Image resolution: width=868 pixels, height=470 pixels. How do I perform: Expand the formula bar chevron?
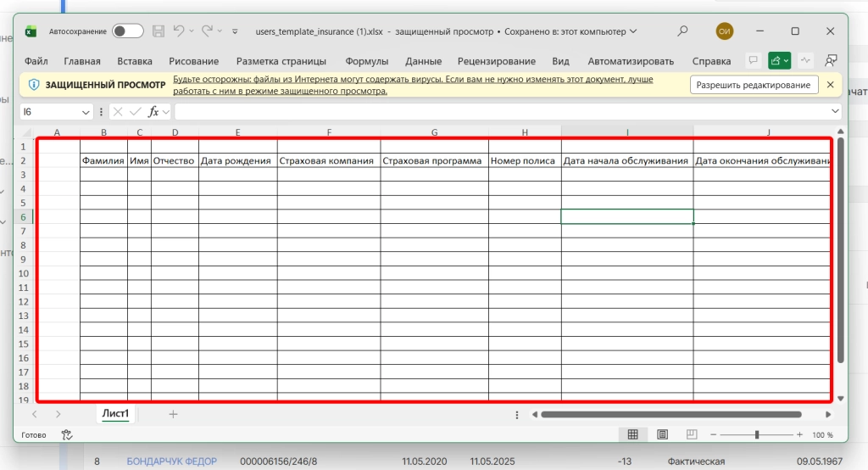tap(836, 112)
